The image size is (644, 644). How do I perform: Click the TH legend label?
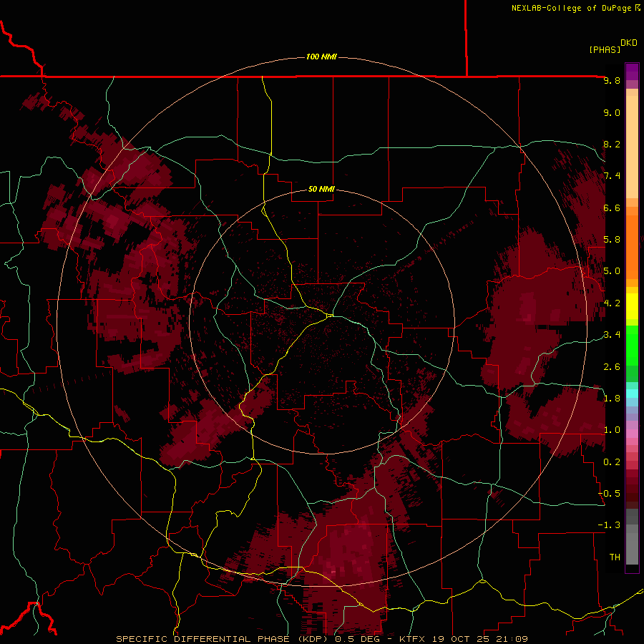coord(615,557)
